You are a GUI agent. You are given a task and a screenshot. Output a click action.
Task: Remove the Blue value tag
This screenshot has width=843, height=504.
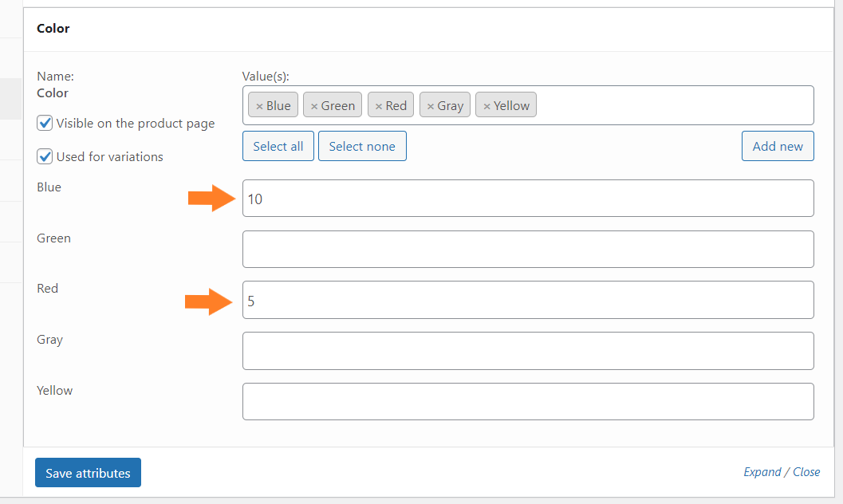(x=259, y=106)
